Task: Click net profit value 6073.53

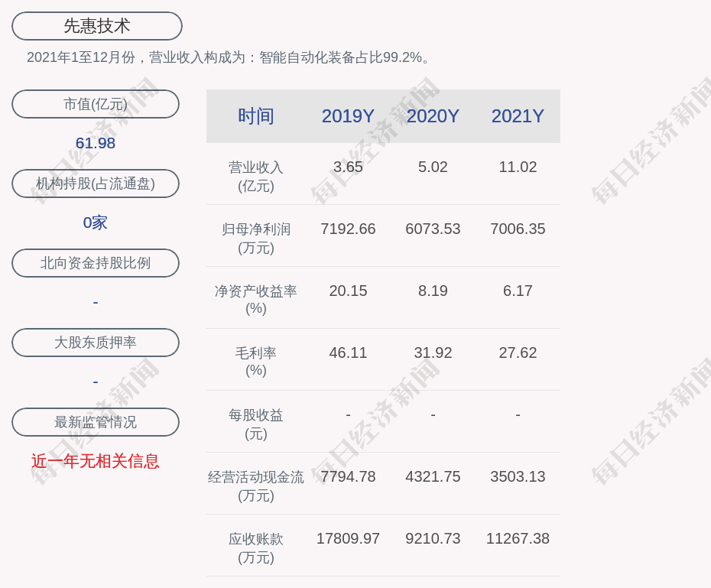Action: pos(433,229)
